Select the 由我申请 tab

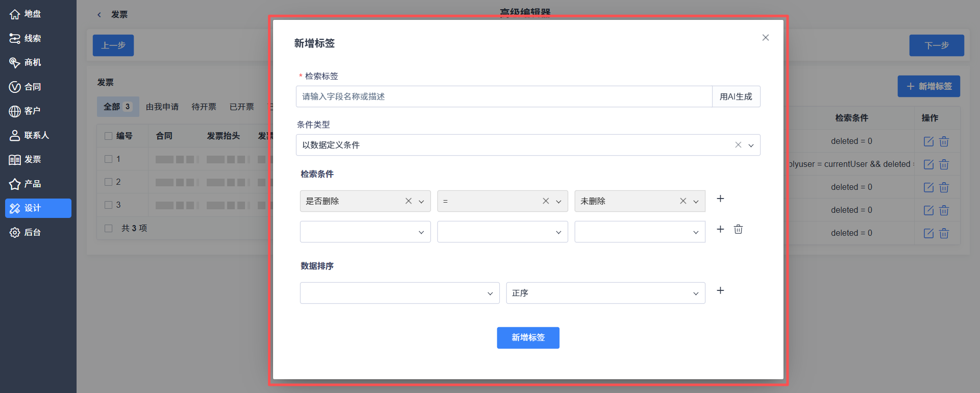[162, 107]
